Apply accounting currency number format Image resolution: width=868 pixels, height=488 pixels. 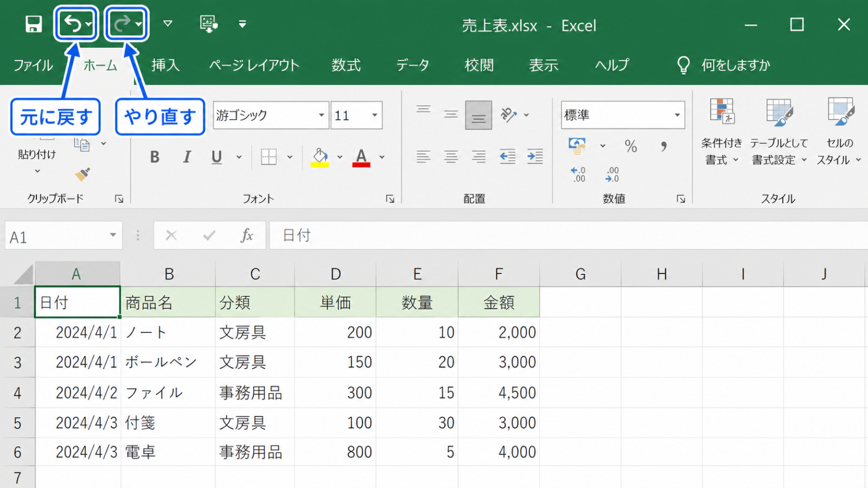pos(577,145)
